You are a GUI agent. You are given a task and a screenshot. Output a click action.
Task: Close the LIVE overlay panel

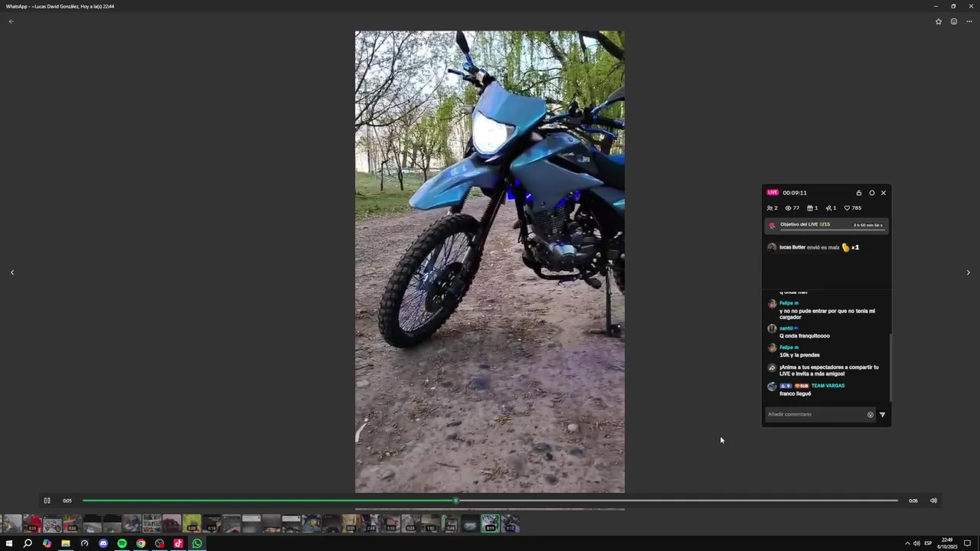pos(884,193)
